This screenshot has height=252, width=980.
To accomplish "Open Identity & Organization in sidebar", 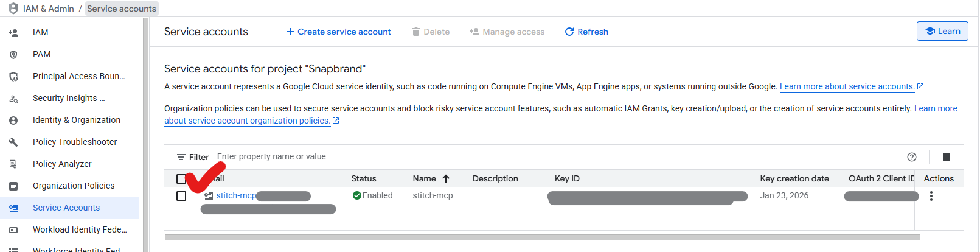I will pos(77,121).
